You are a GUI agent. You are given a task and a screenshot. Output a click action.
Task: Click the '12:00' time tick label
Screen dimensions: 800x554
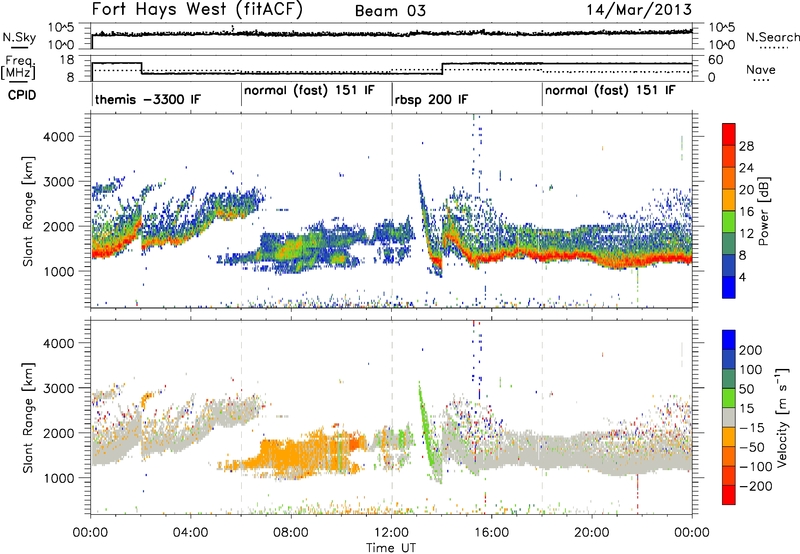(x=391, y=533)
